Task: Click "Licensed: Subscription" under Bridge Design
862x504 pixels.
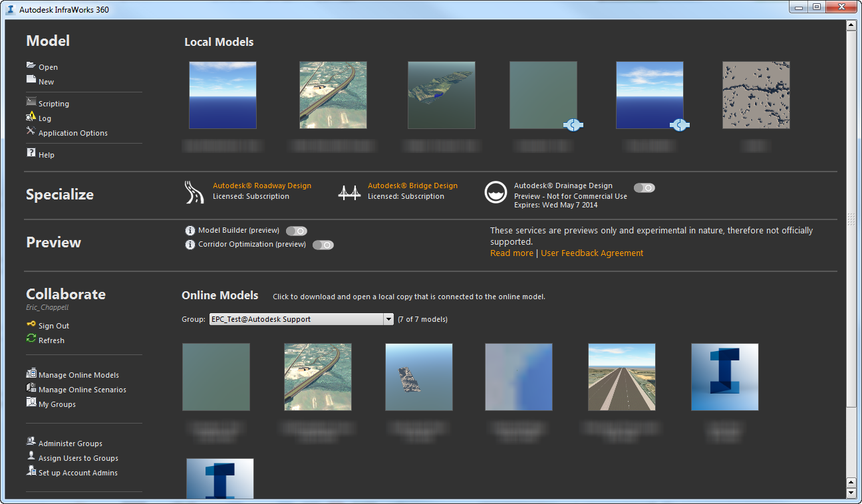Action: pos(406,196)
